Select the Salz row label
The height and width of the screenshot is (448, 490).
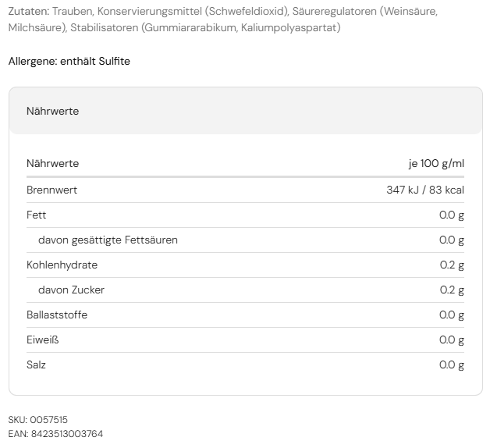[36, 364]
